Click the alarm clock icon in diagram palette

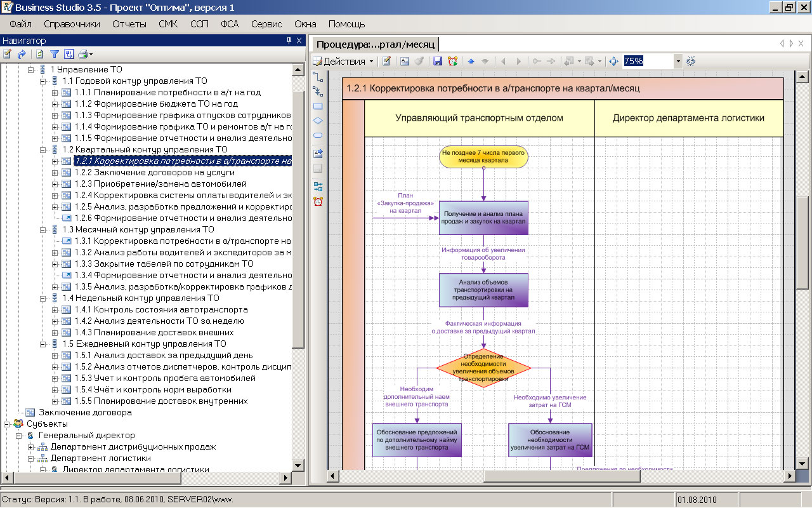[x=318, y=201]
